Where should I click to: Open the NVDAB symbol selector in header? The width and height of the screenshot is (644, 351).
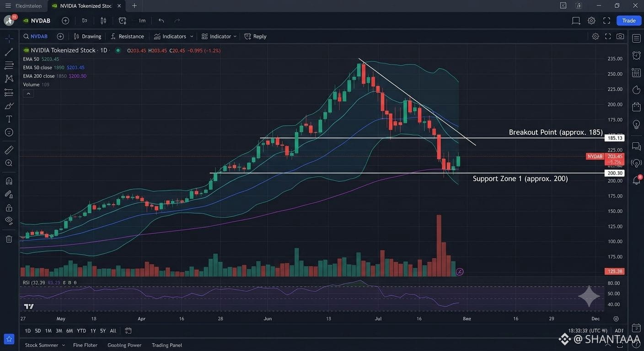37,21
